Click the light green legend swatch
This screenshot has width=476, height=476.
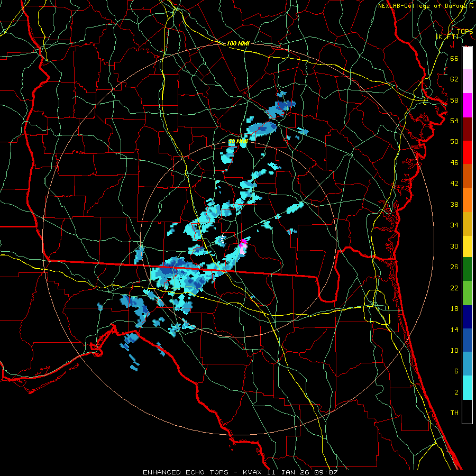[467, 293]
